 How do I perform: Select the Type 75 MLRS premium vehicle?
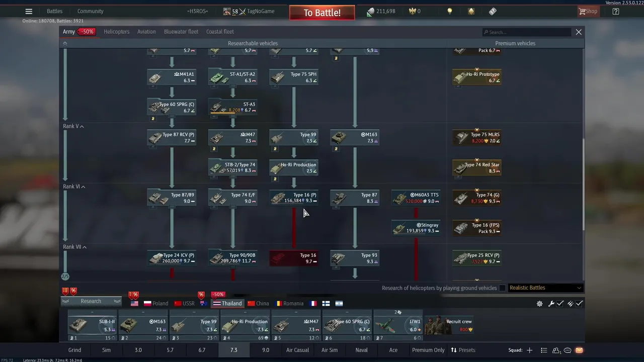pyautogui.click(x=476, y=137)
